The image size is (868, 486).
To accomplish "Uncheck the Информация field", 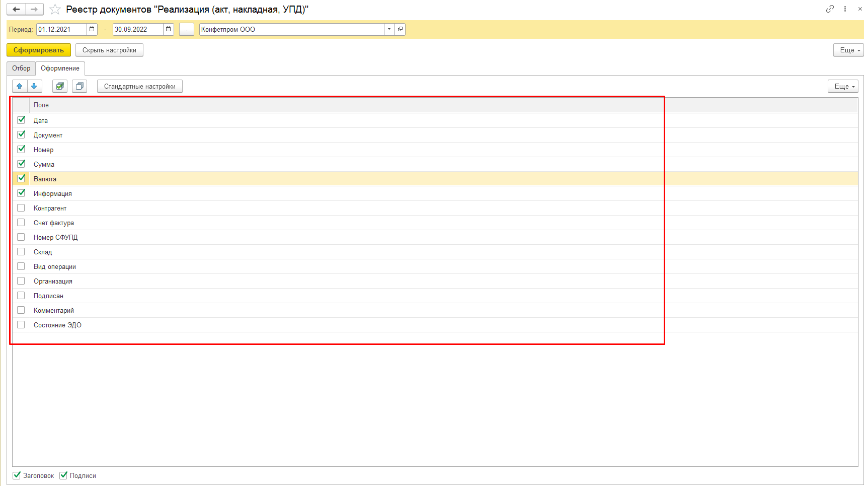I will pos(21,193).
